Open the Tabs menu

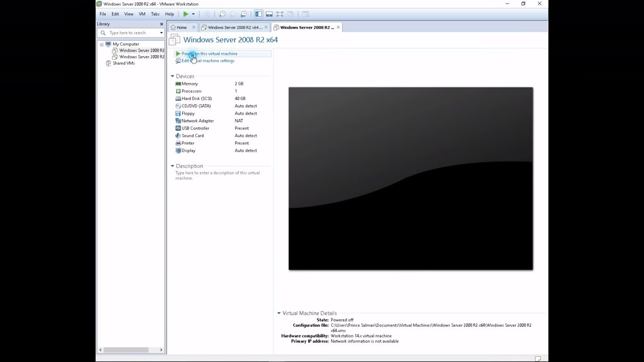[x=155, y=14]
